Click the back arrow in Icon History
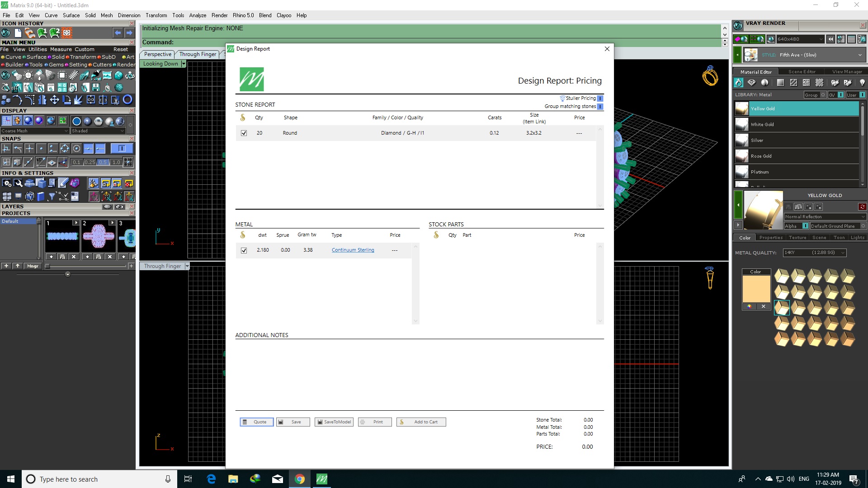The height and width of the screenshot is (488, 868). pos(118,33)
